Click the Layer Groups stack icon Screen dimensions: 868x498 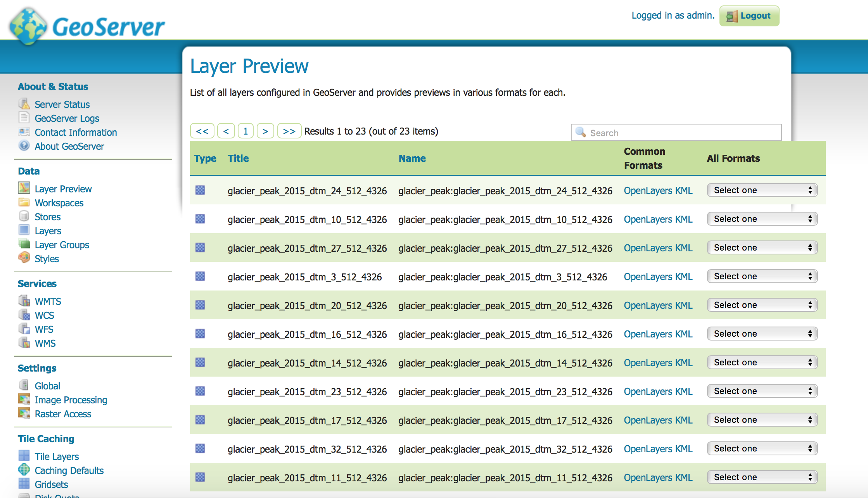pyautogui.click(x=24, y=244)
